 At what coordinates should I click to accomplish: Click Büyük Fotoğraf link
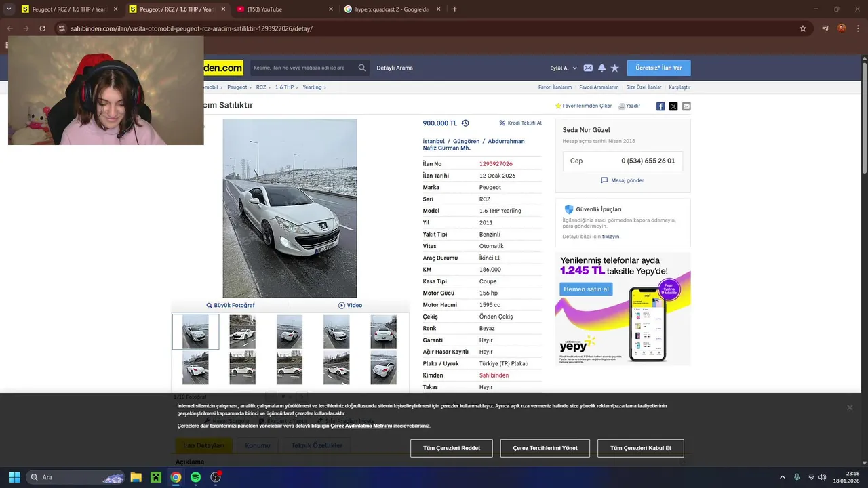tap(231, 306)
